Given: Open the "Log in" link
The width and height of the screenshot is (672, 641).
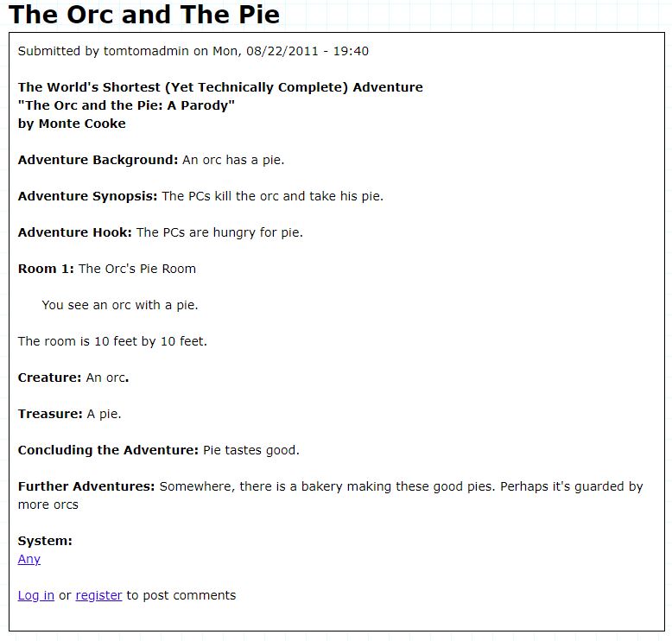Looking at the screenshot, I should 36,595.
